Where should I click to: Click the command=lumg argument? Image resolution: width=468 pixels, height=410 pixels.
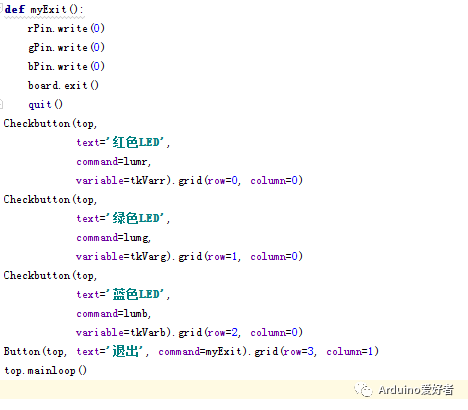coord(112,238)
